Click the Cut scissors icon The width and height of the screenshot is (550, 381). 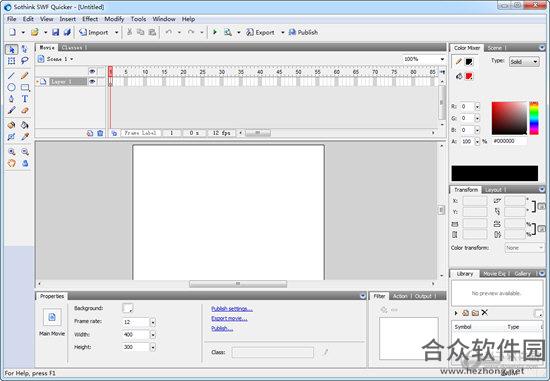[129, 32]
